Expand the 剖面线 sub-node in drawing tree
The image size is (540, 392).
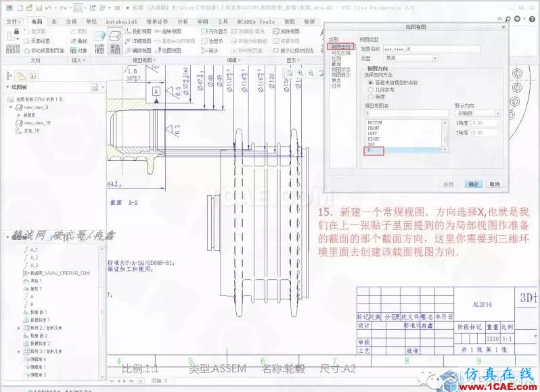pos(18,115)
